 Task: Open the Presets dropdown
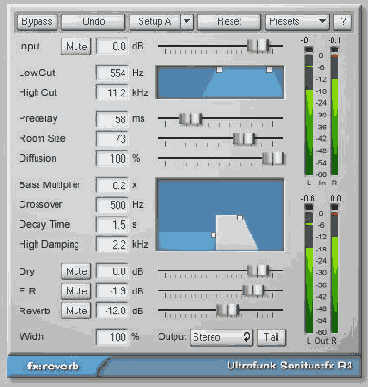click(297, 22)
